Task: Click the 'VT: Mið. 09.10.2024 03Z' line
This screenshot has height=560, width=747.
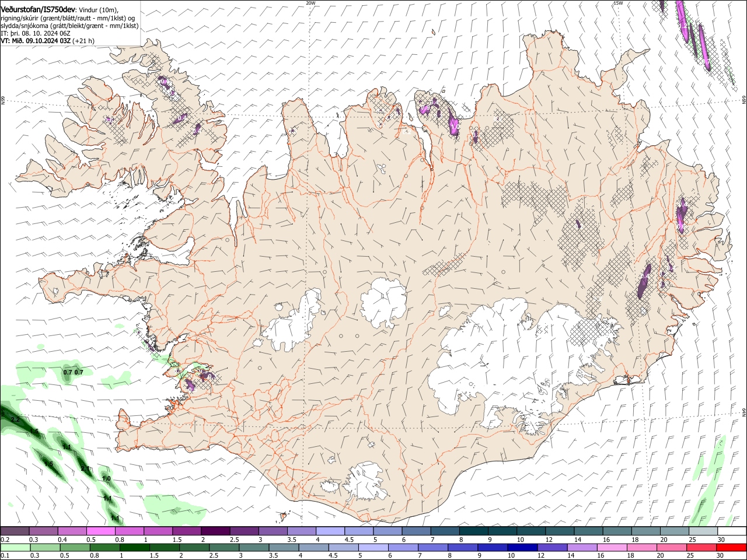Action: click(x=36, y=41)
